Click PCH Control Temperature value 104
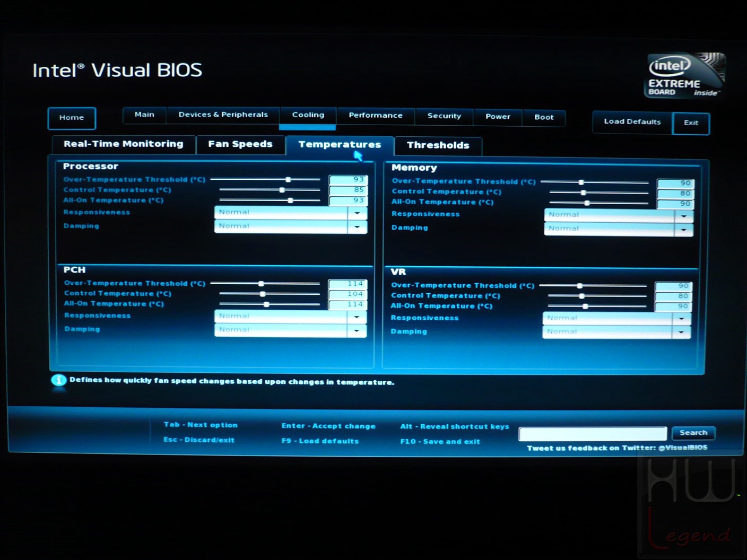The width and height of the screenshot is (747, 560). point(348,294)
